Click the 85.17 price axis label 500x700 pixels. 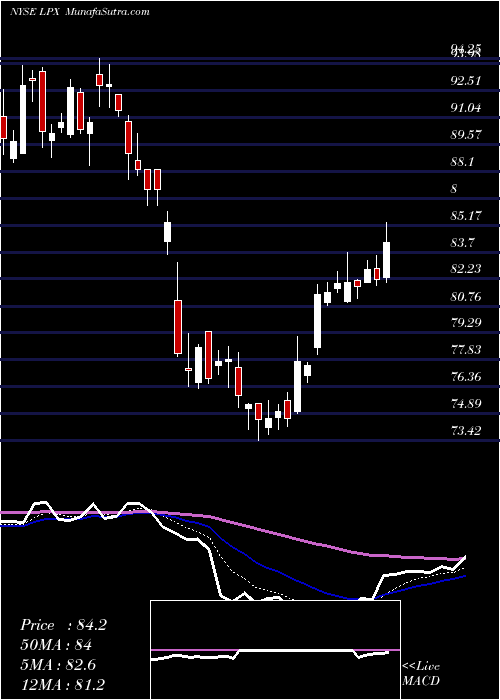point(466,216)
